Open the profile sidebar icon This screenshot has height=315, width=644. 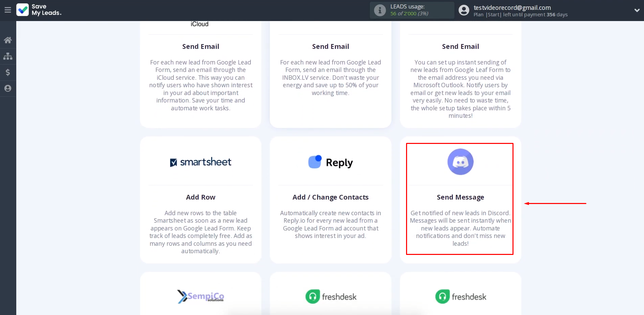(x=8, y=88)
